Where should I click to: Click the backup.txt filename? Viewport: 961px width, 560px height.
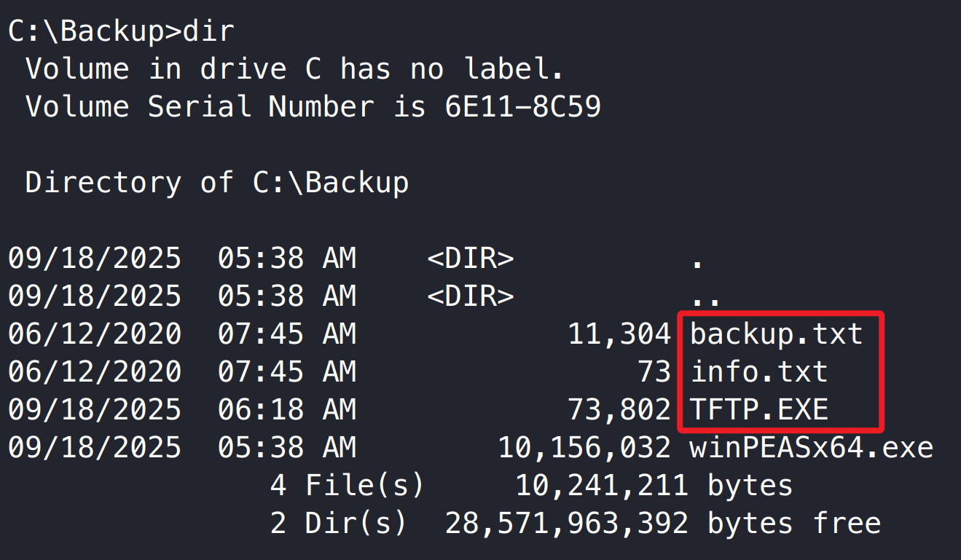[776, 334]
